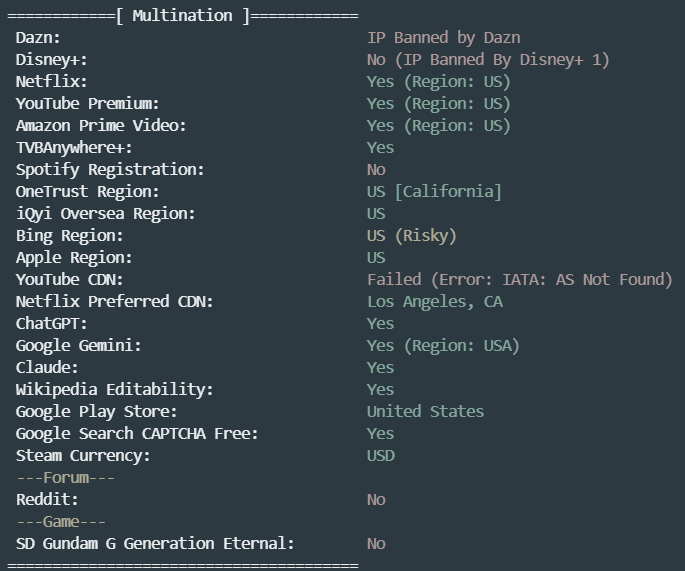Click Spotify Registration No result

(376, 170)
